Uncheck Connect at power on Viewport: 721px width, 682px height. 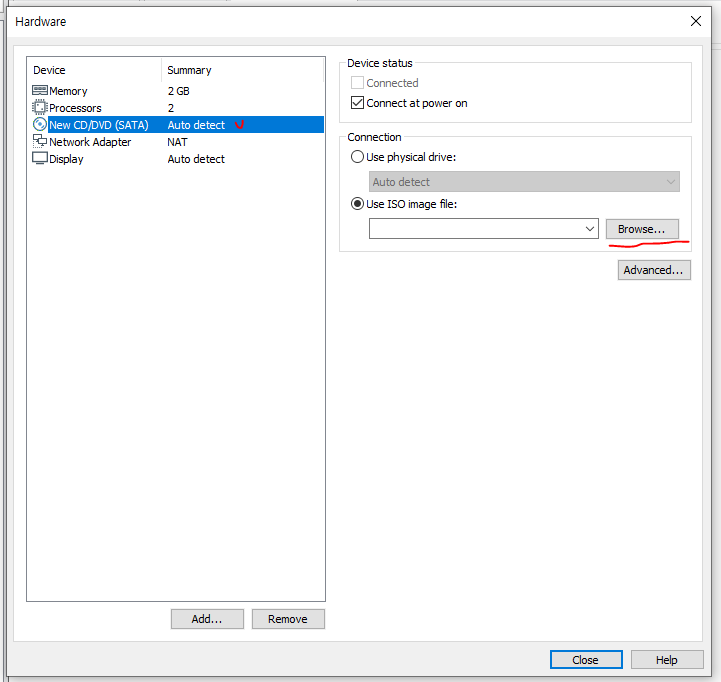tap(357, 103)
